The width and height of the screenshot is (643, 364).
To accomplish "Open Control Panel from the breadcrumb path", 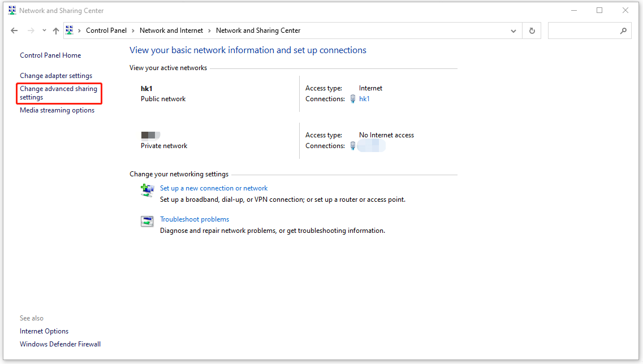I will [106, 30].
